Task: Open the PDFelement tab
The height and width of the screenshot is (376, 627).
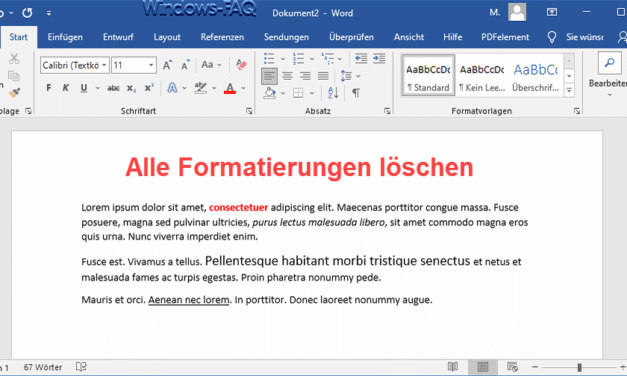Action: (x=505, y=37)
